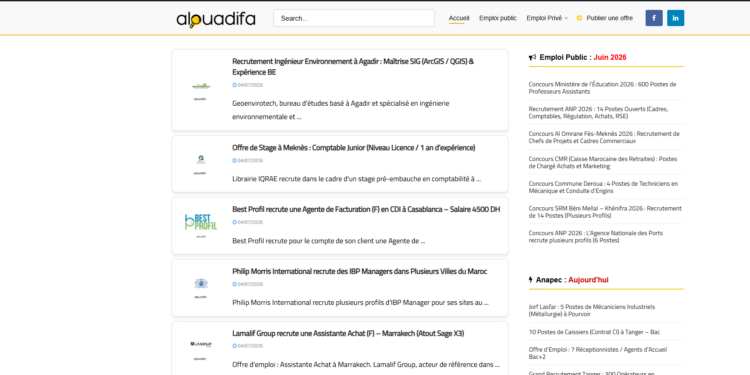750x375 pixels.
Task: Open Concours Commune Deroua 4 Postes link
Action: 603,188
